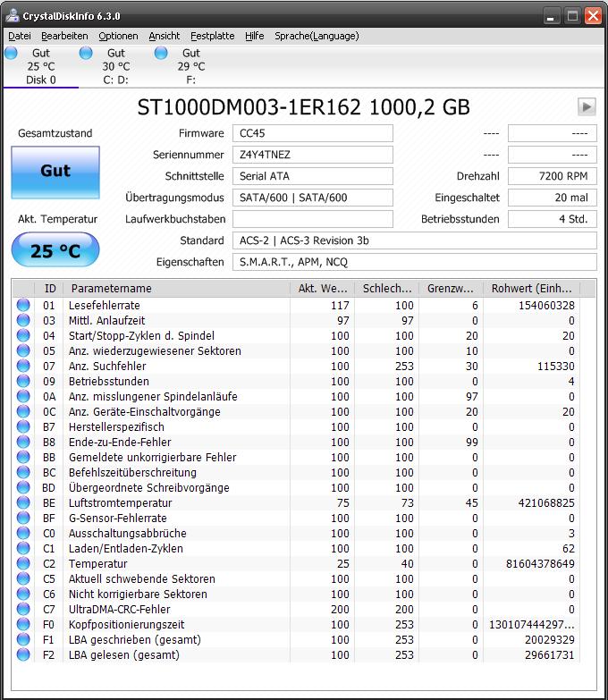Click status orb of Lesefehlerrate row

pos(23,306)
